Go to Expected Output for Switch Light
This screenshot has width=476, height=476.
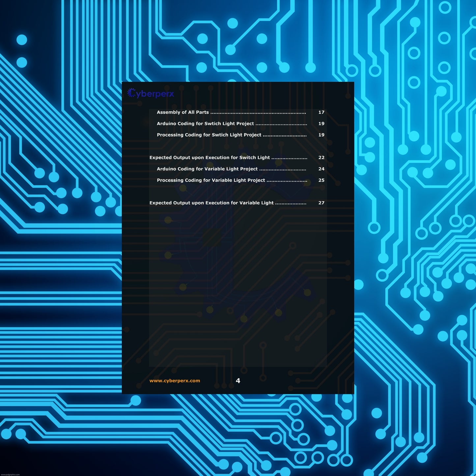click(x=210, y=157)
